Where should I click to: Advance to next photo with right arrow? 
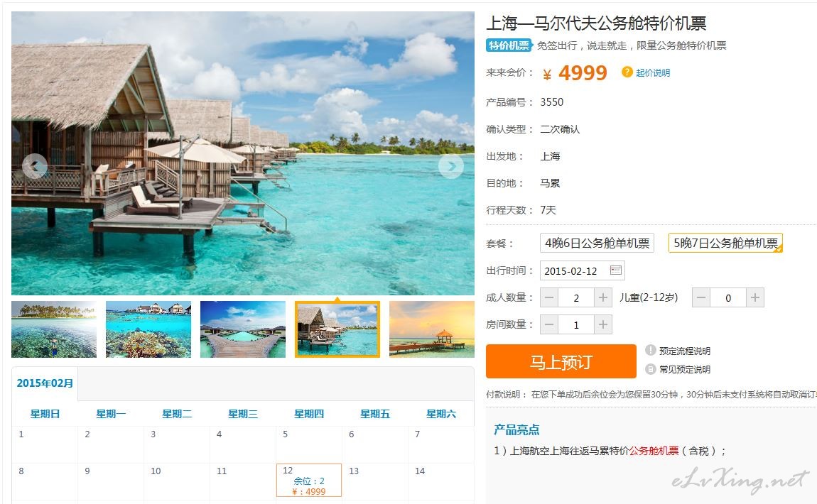(x=450, y=166)
